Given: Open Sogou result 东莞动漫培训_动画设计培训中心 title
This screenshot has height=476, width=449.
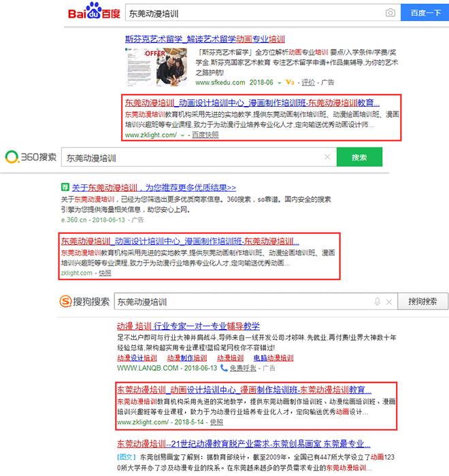Looking at the screenshot, I should pos(244,390).
